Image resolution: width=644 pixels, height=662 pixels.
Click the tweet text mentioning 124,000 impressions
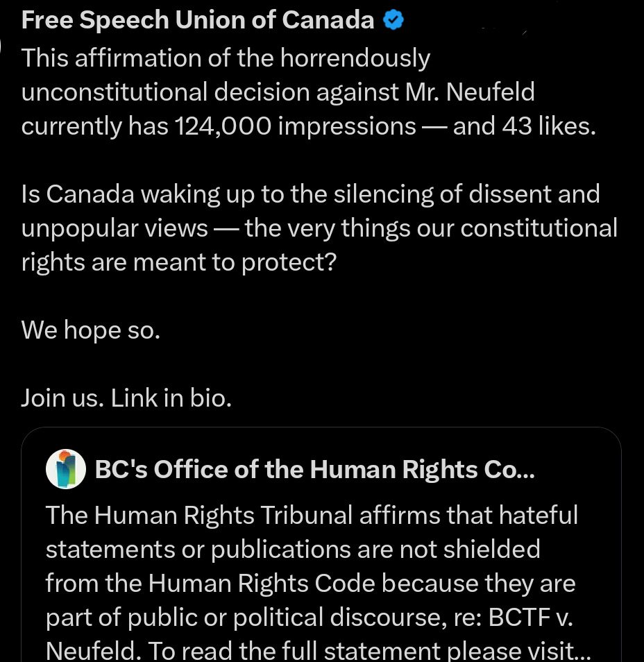309,126
